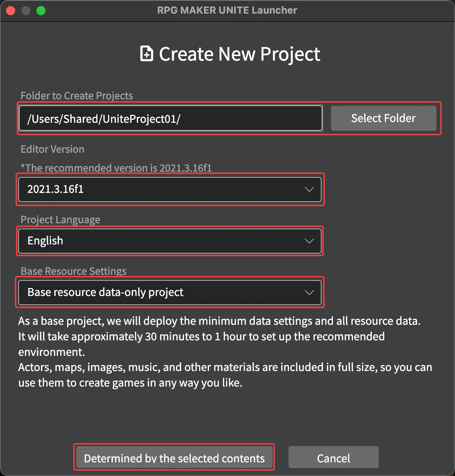The image size is (455, 476).
Task: Click the green full-screen window button
Action: pyautogui.click(x=41, y=11)
